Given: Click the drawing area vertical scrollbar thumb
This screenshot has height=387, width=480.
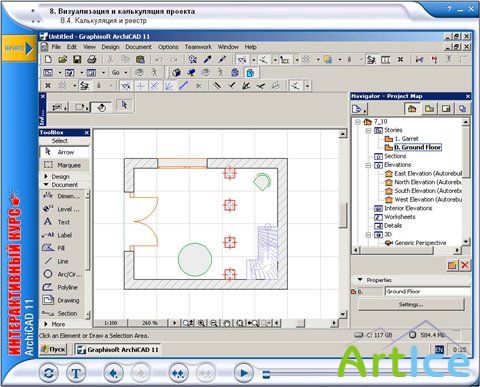Looking at the screenshot, I should pos(343,215).
